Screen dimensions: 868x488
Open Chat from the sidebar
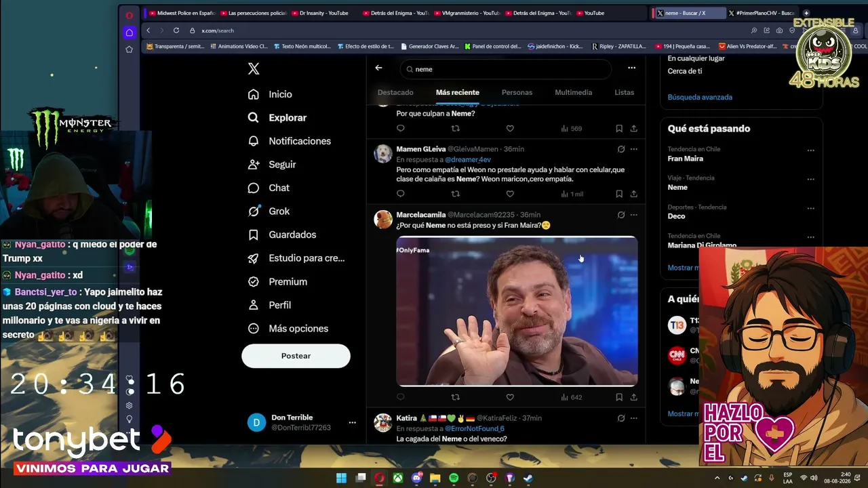click(269, 188)
